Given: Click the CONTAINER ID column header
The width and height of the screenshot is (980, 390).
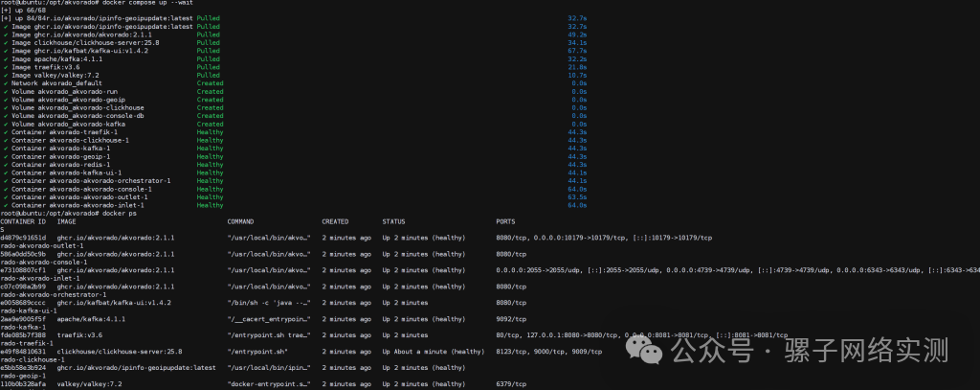Looking at the screenshot, I should pos(24,220).
